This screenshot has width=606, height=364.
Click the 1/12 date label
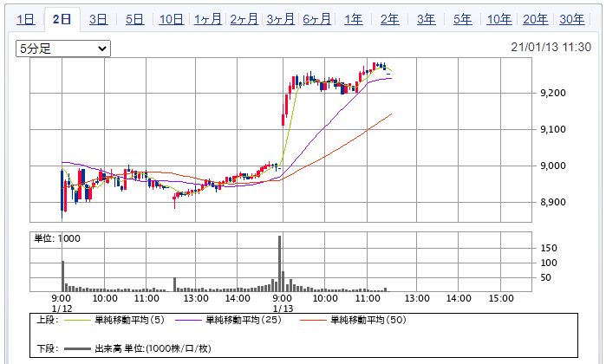(x=62, y=309)
